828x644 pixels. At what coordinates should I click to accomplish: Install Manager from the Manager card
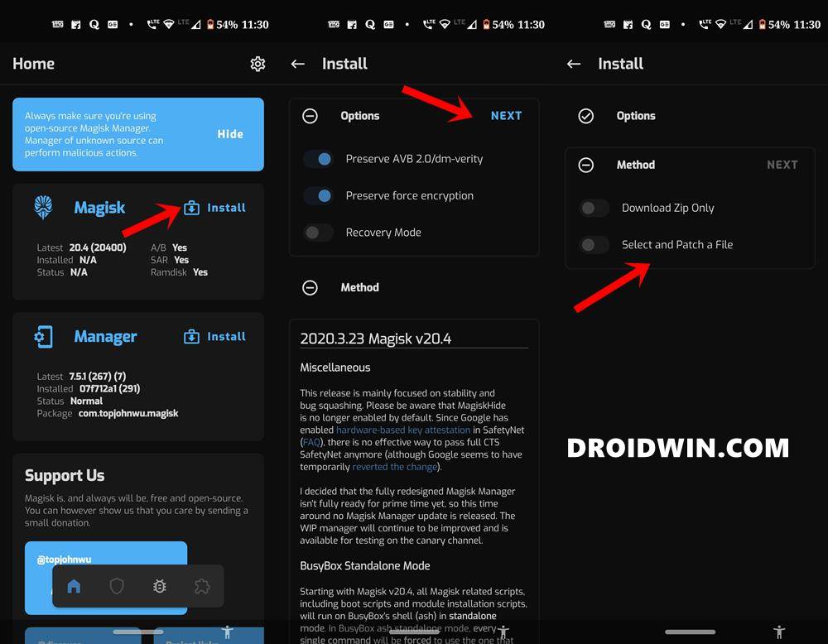(x=214, y=337)
